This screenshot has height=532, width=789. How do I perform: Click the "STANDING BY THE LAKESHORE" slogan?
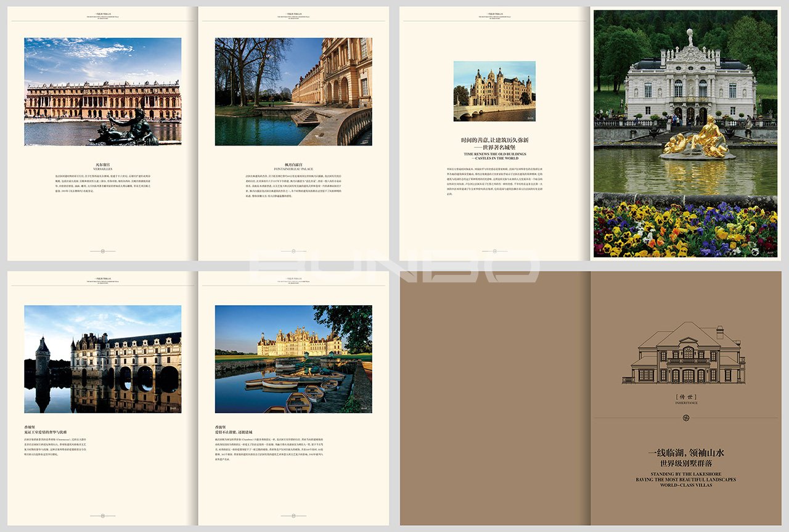pos(686,475)
